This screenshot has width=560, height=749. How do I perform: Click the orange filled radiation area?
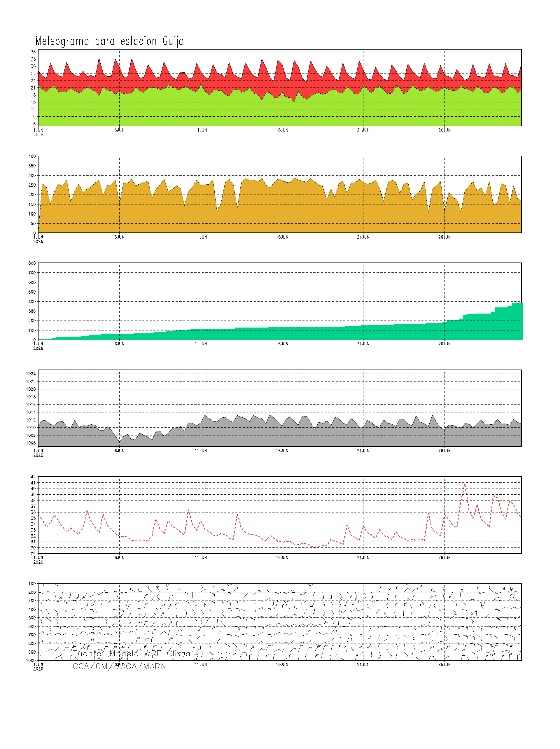click(x=271, y=210)
